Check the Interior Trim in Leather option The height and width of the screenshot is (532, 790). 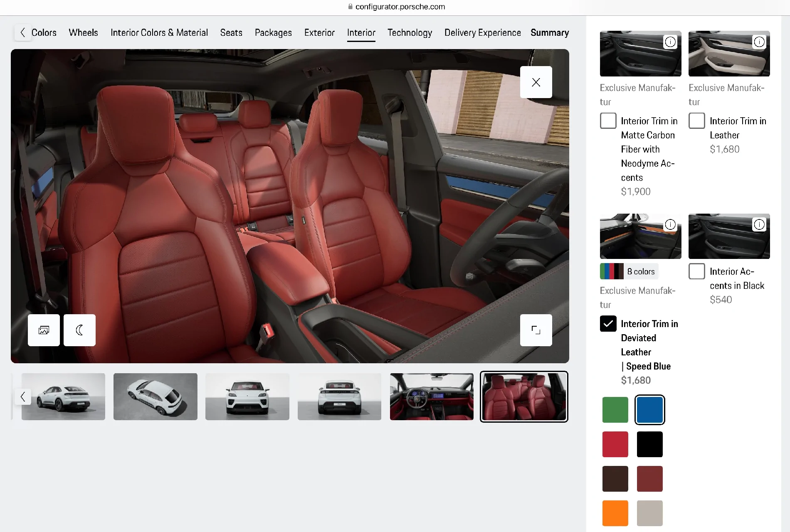click(x=697, y=121)
